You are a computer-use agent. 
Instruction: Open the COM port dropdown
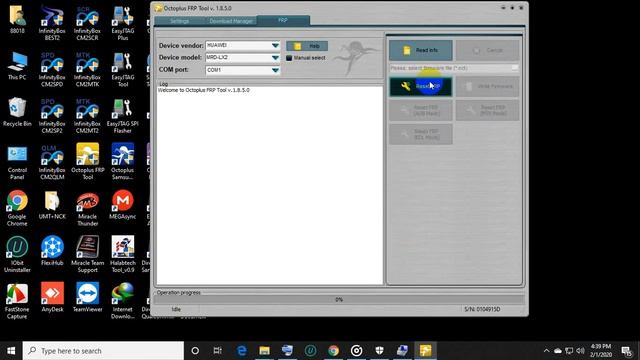coord(276,70)
